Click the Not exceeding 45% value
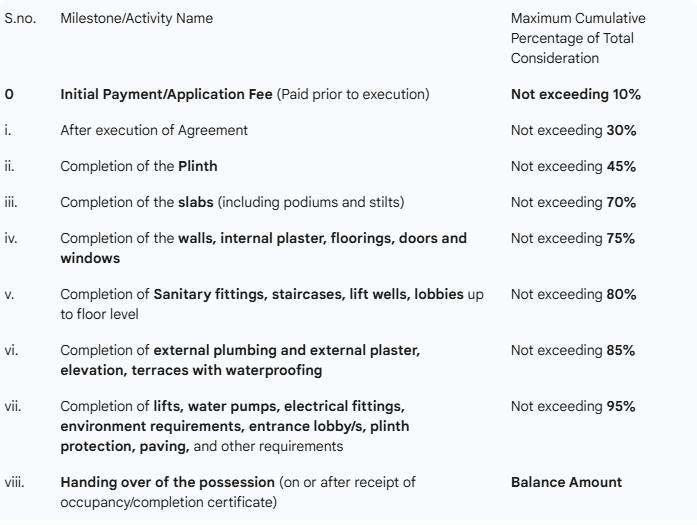 [573, 166]
